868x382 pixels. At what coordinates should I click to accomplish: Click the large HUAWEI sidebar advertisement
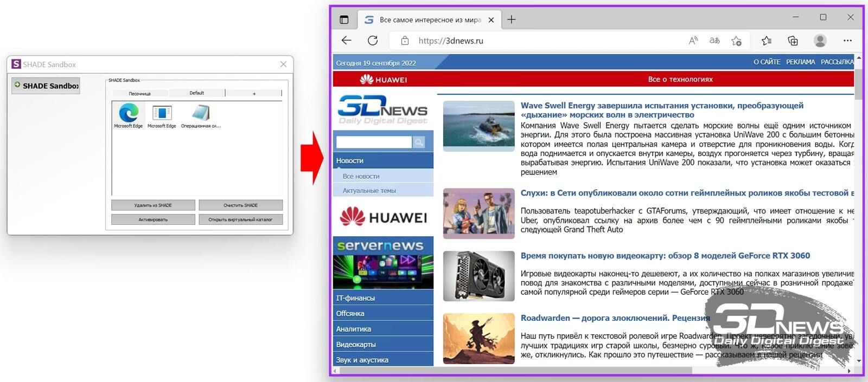pos(383,217)
